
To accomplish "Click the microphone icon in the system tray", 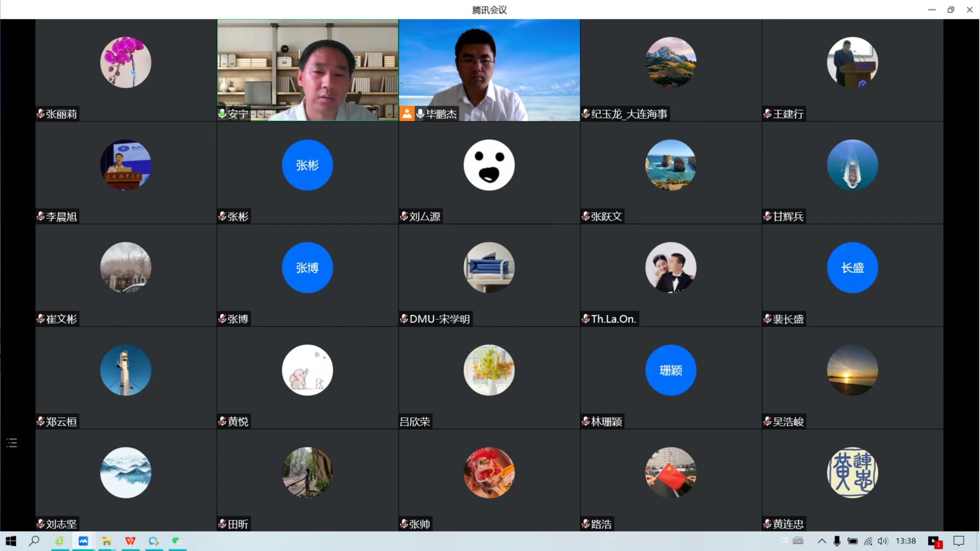I will coord(837,541).
